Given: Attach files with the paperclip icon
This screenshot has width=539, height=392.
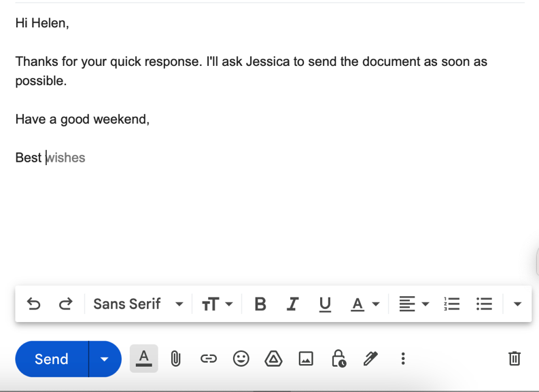Looking at the screenshot, I should [175, 359].
